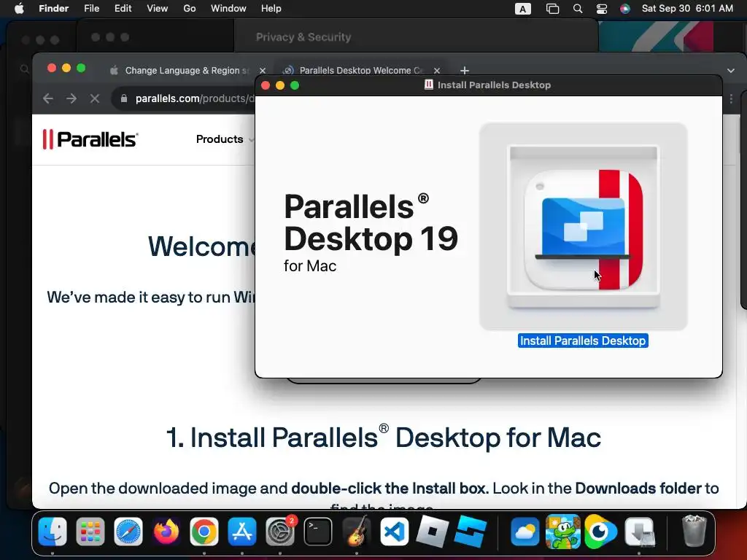Click the Parallels Desktop 19 heading text
Image resolution: width=747 pixels, height=560 pixels.
click(x=371, y=222)
